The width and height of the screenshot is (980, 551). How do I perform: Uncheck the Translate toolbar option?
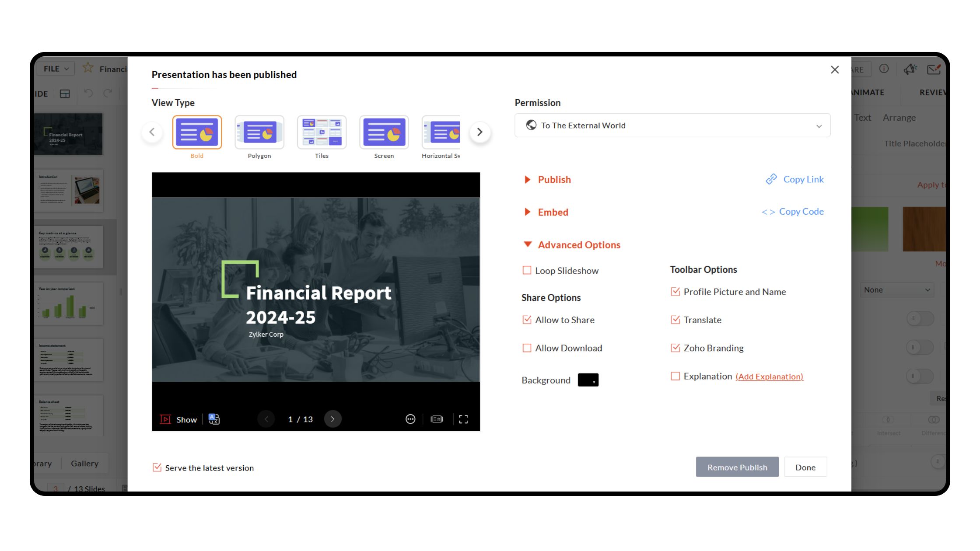pyautogui.click(x=675, y=320)
